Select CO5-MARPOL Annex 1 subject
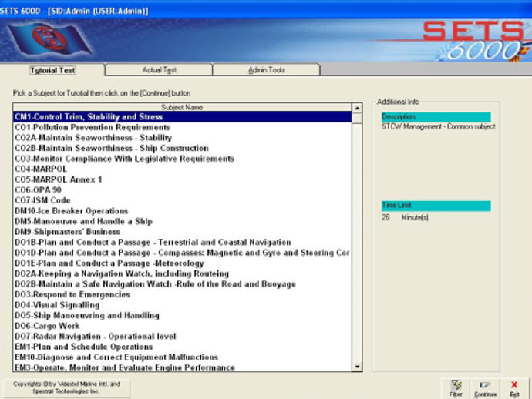 coord(183,179)
